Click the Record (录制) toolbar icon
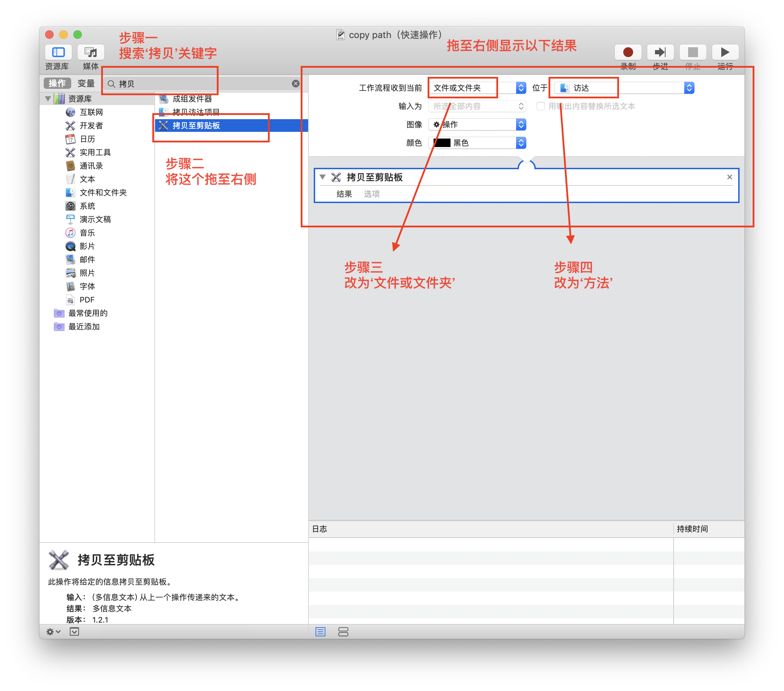The image size is (784, 691). pyautogui.click(x=627, y=52)
